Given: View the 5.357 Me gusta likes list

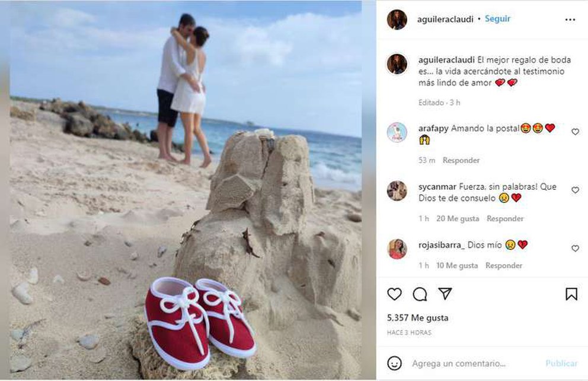Looking at the screenshot, I should click(417, 318).
